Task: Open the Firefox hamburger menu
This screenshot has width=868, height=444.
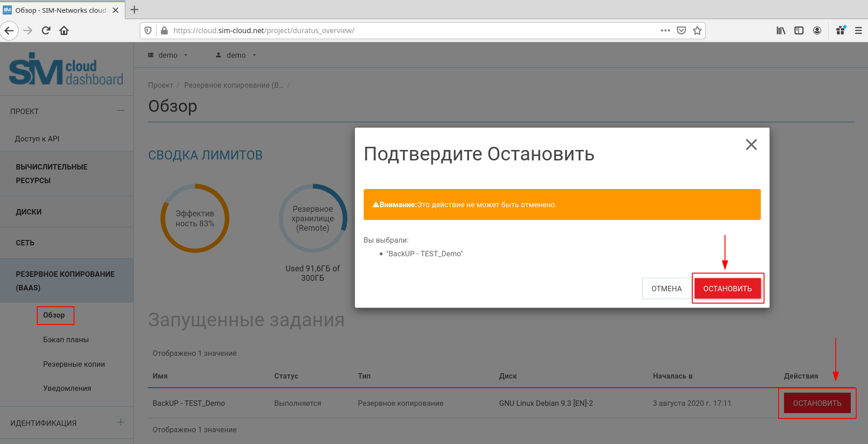Action: (858, 30)
